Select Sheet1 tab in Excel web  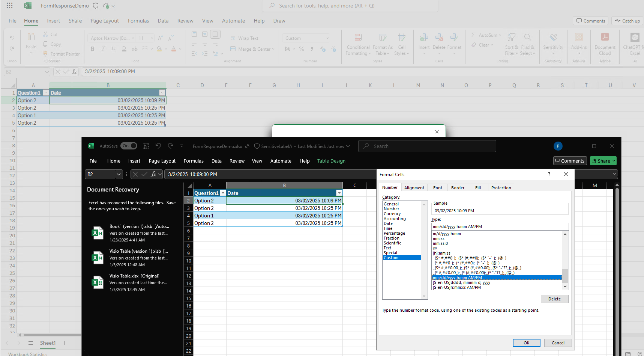coord(48,343)
